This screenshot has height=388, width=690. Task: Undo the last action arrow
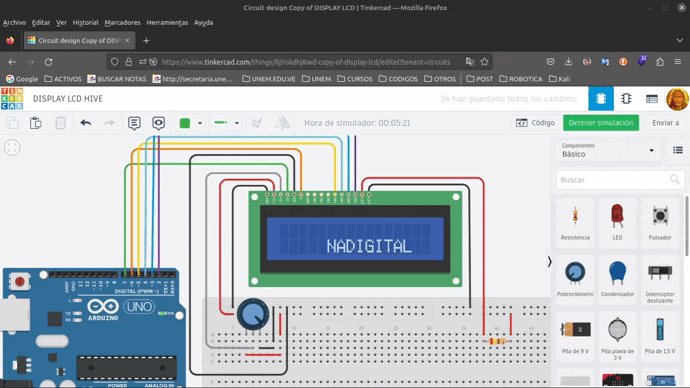[85, 123]
